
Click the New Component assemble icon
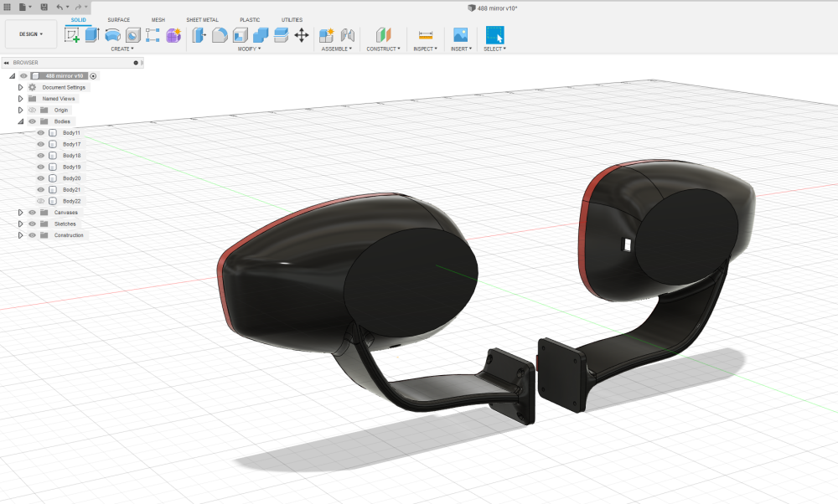point(327,35)
